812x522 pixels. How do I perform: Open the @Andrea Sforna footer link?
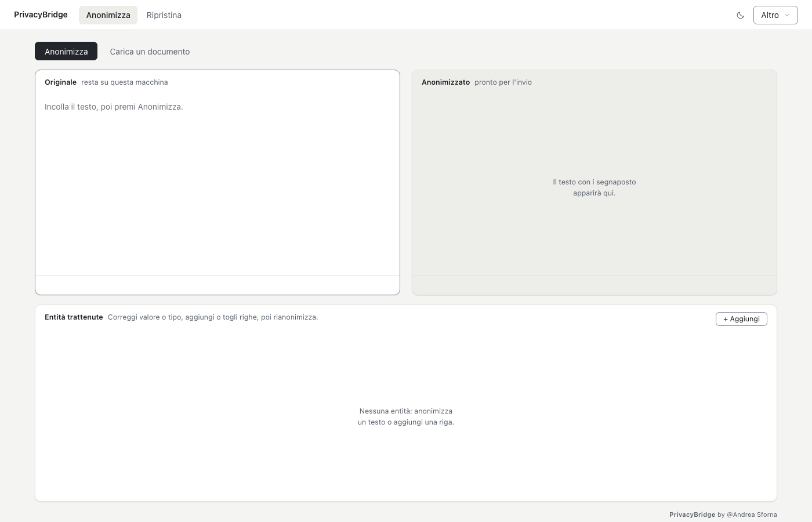[752, 514]
